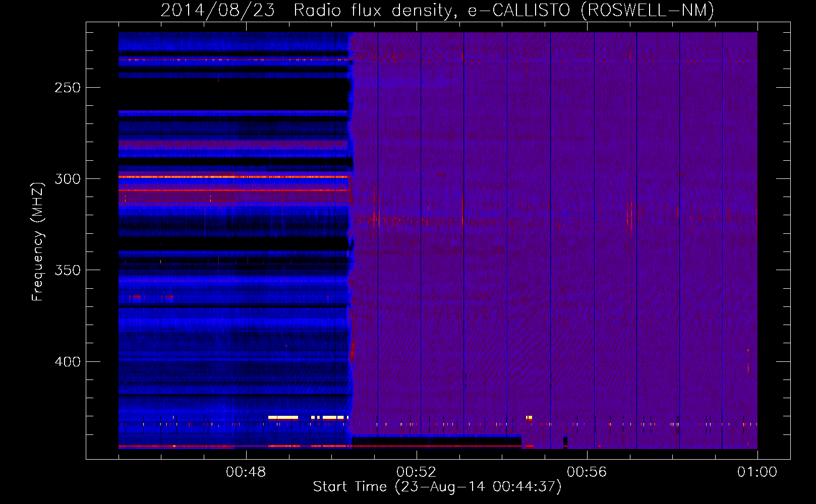Click the red line near 307 MHz on left
The width and height of the screenshot is (816, 504).
tap(232, 190)
